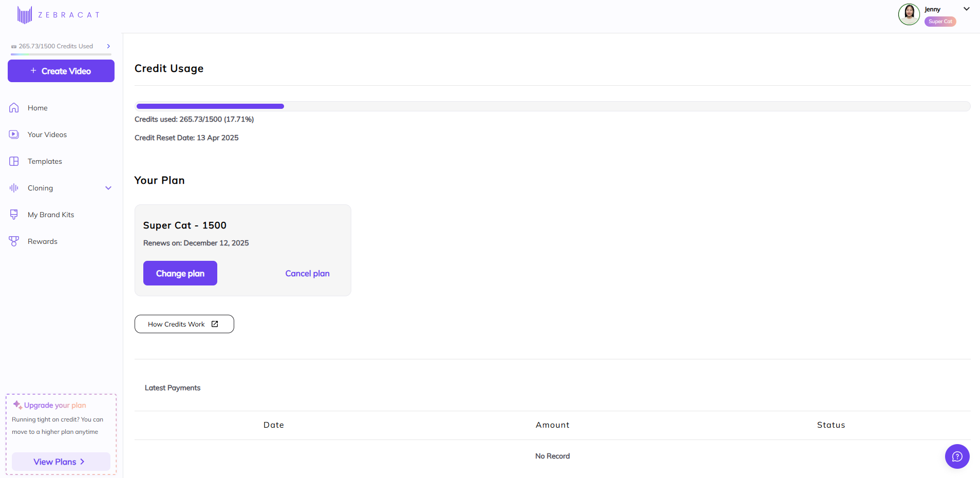Click Jenny's profile avatar

click(909, 14)
